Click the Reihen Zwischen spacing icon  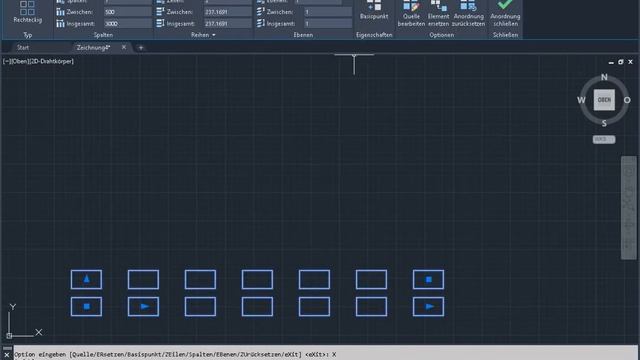160,12
